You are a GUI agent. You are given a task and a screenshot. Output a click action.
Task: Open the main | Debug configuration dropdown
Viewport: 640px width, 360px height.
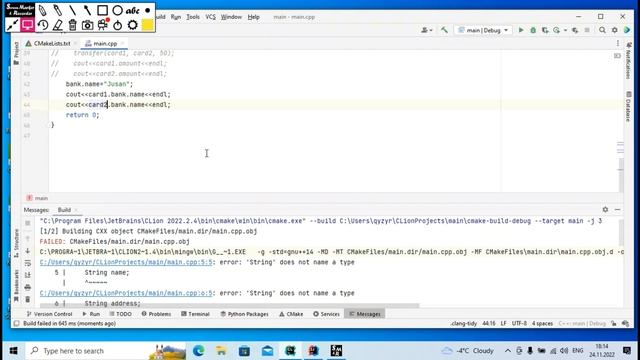483,30
